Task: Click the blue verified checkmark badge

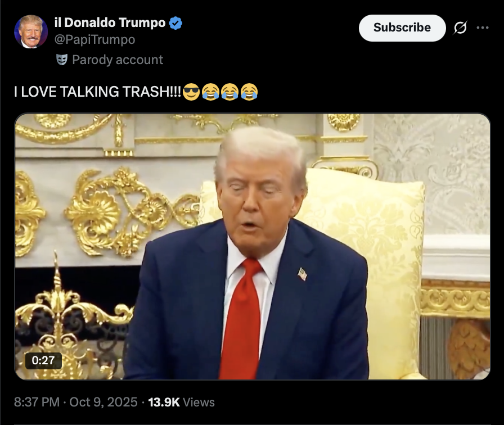Action: click(x=175, y=23)
